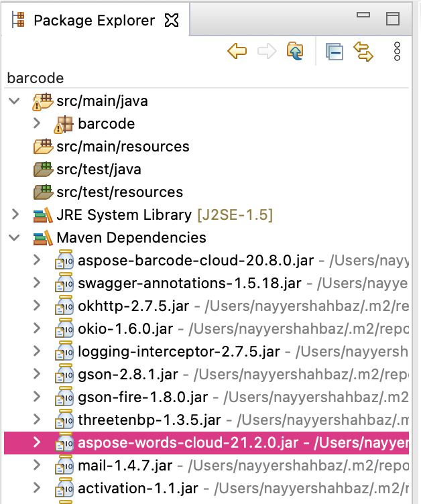The image size is (421, 504).
Task: Click the mail-1.4.7.jar entry
Action: [125, 466]
